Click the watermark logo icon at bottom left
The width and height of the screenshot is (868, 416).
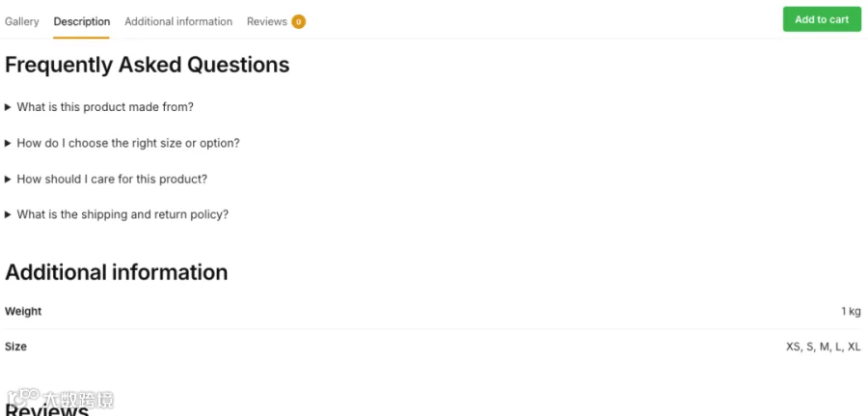(x=23, y=397)
